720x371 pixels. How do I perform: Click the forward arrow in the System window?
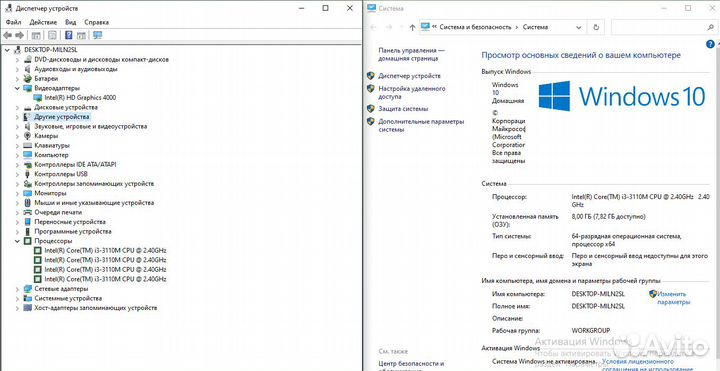click(388, 27)
